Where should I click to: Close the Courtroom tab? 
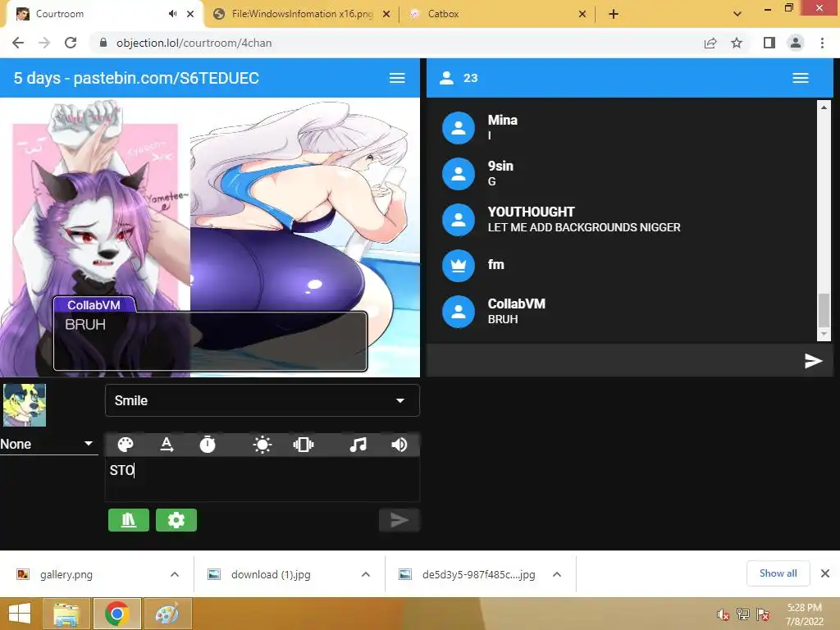click(x=190, y=14)
